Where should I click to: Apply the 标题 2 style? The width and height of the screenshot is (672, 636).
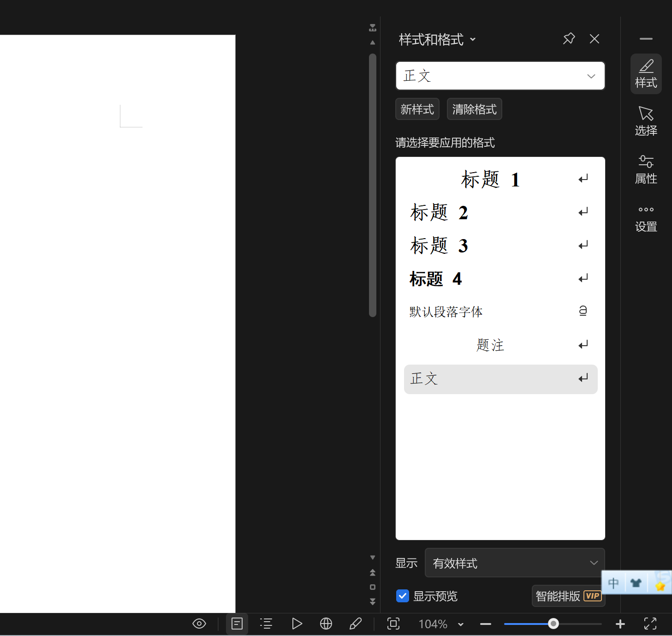(x=500, y=213)
